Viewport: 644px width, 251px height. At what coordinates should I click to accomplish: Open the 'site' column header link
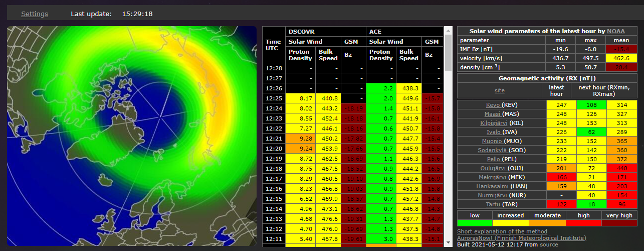pos(499,90)
